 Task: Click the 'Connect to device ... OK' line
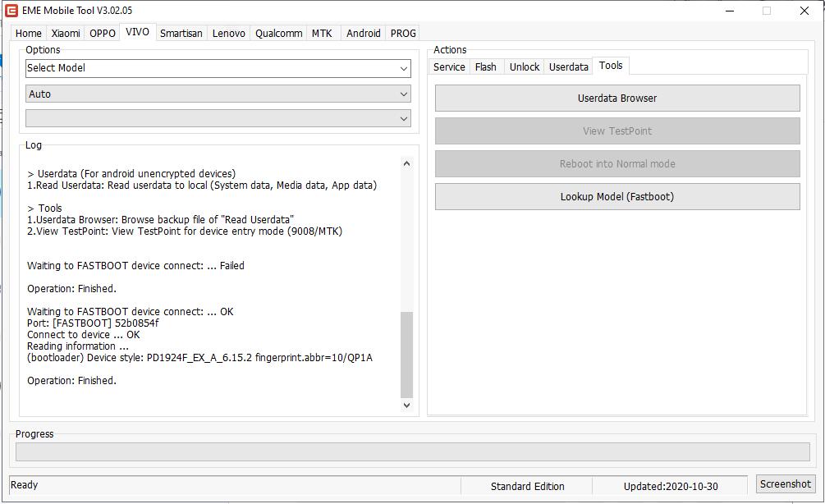[84, 335]
